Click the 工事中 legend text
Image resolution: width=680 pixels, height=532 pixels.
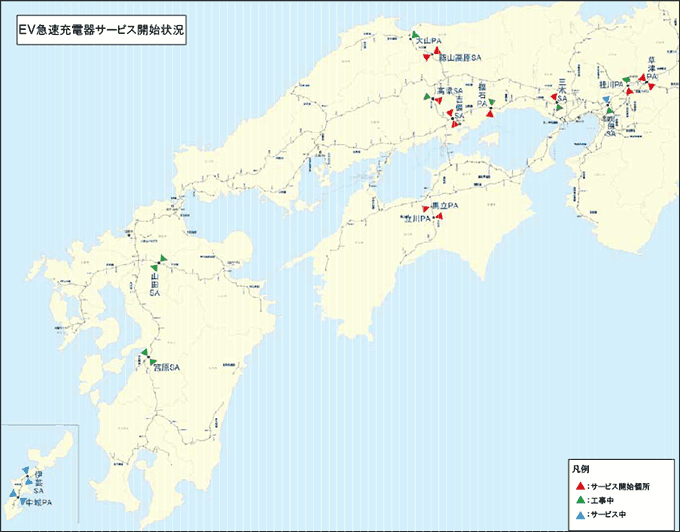tap(603, 501)
